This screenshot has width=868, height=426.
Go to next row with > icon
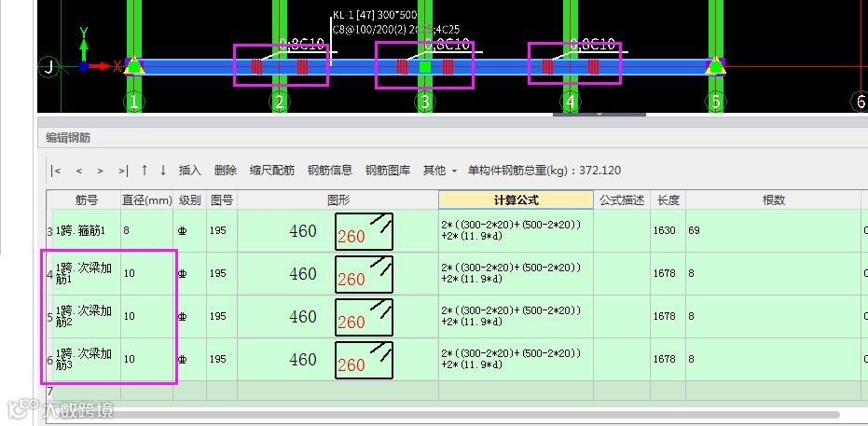point(100,171)
